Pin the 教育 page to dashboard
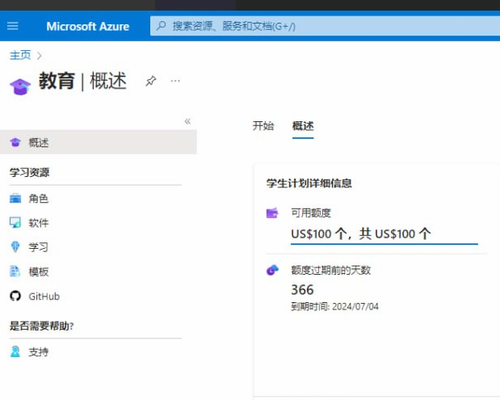 (x=151, y=81)
